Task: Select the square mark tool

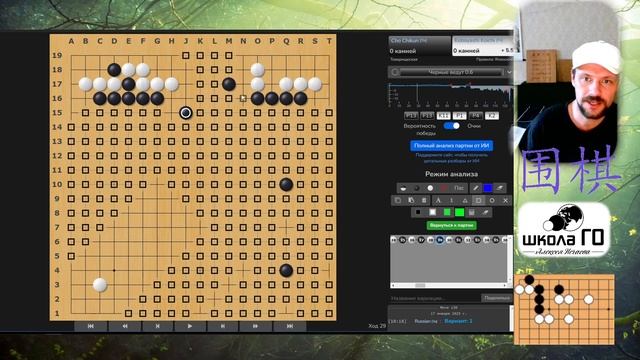Action: (478, 200)
